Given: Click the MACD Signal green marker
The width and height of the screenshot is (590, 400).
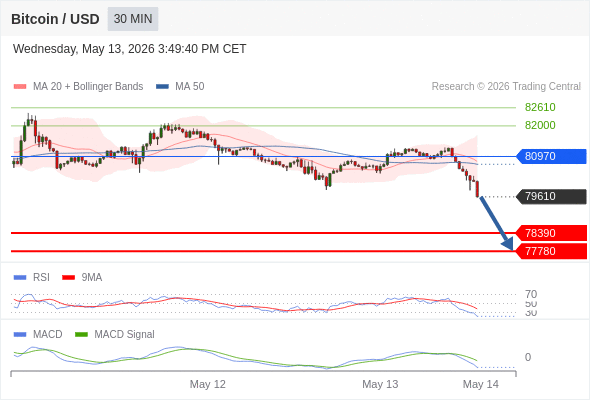Looking at the screenshot, I should tap(81, 335).
